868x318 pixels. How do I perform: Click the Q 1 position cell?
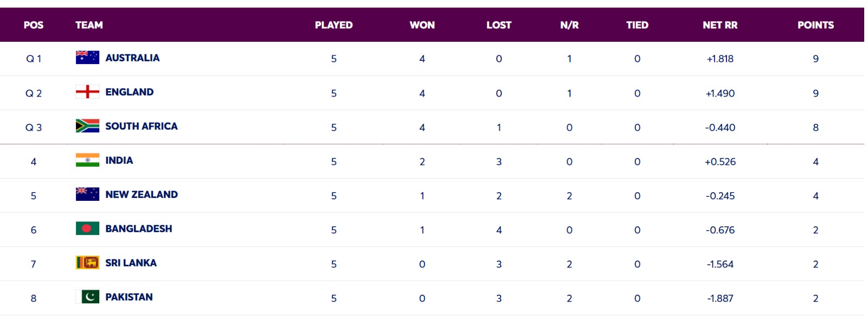point(34,59)
